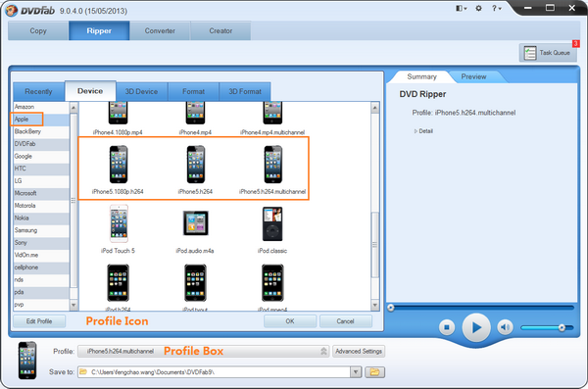Viewport: 588px width, 389px height.
Task: Select DVDFab in the device list
Action: pos(41,144)
